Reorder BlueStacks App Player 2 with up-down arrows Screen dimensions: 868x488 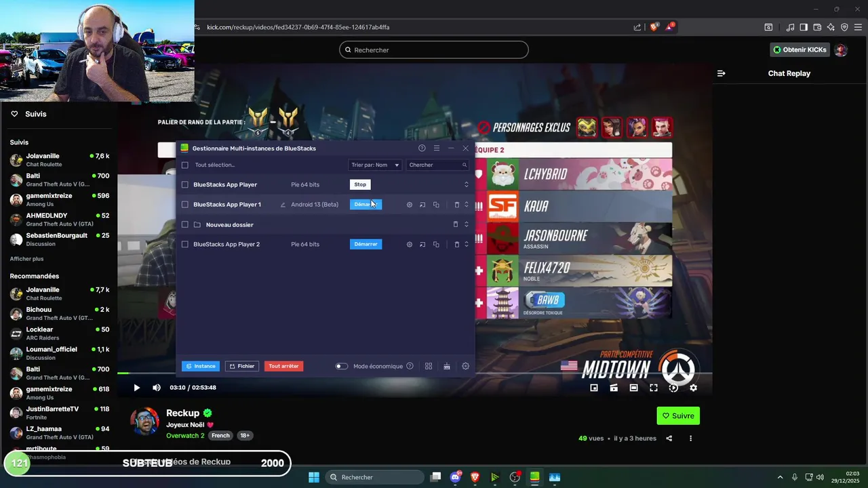(466, 244)
